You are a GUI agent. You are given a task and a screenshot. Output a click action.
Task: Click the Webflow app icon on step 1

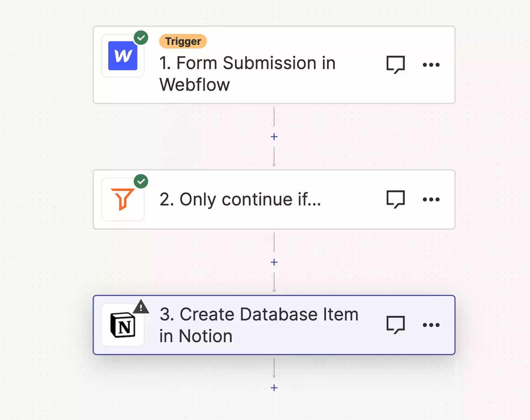tap(122, 56)
